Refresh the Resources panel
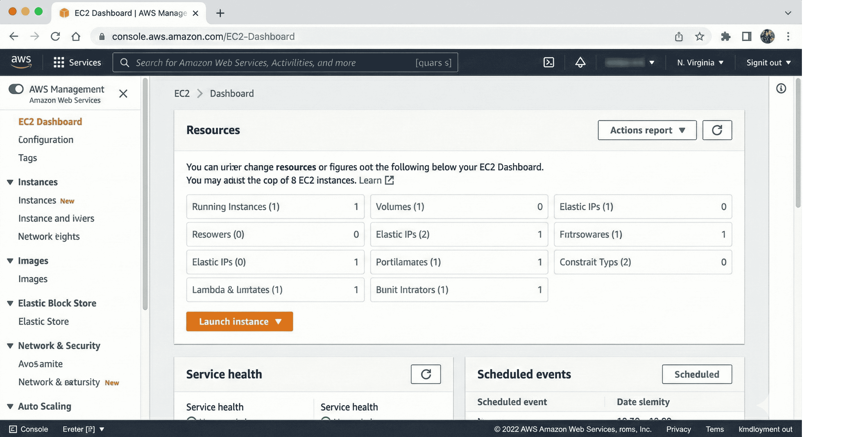Viewport: 868px width, 437px height. [x=717, y=130]
